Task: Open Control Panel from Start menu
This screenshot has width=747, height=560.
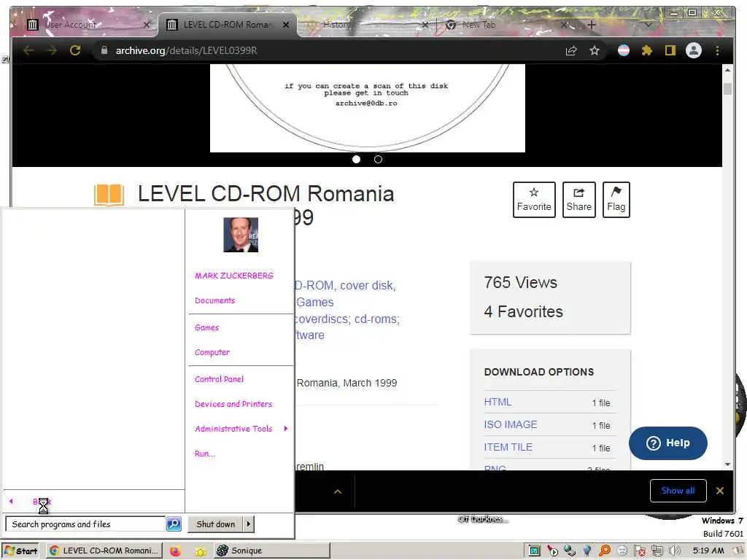Action: point(219,379)
